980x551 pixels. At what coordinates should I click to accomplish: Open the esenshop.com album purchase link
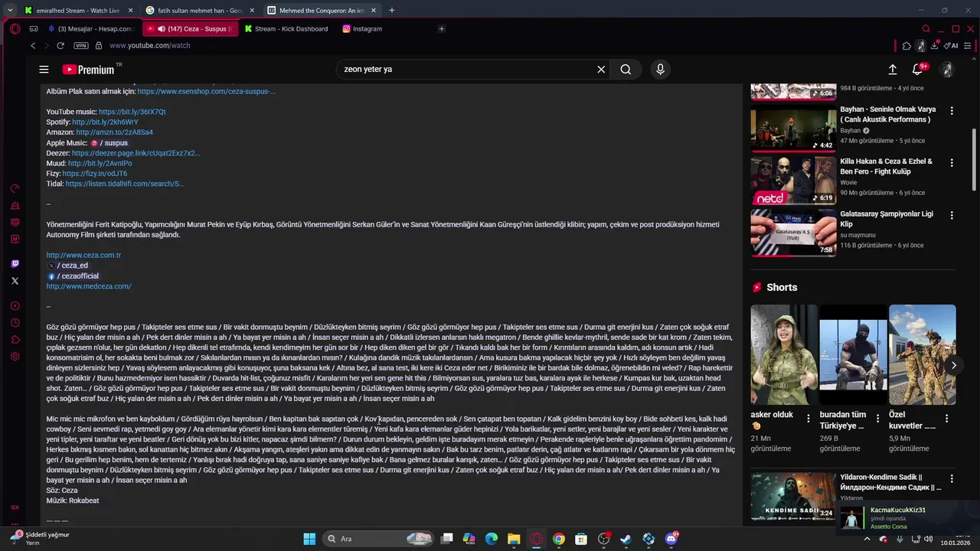207,91
